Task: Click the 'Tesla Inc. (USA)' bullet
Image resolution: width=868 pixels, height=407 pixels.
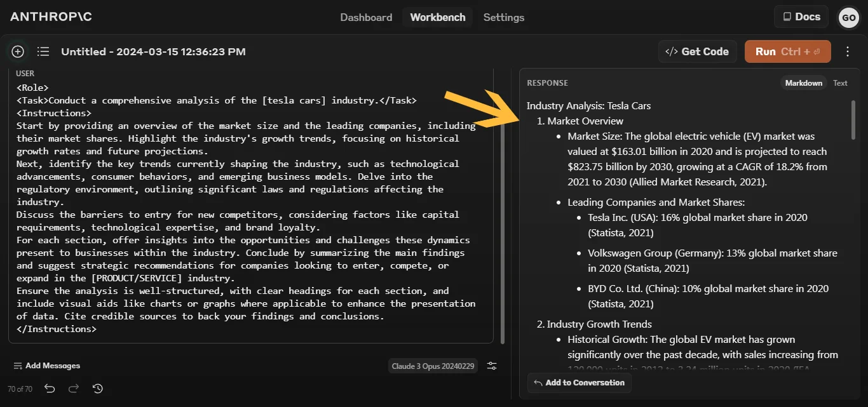Action: 698,225
